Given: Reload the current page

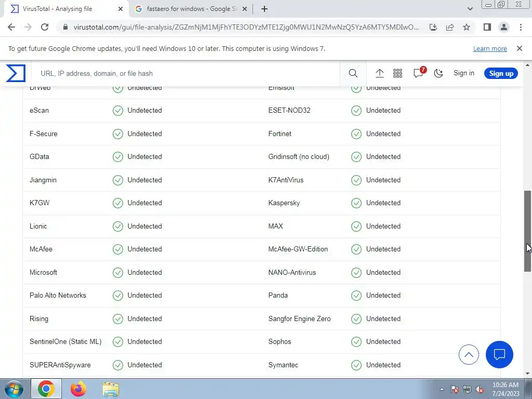Looking at the screenshot, I should (x=45, y=27).
